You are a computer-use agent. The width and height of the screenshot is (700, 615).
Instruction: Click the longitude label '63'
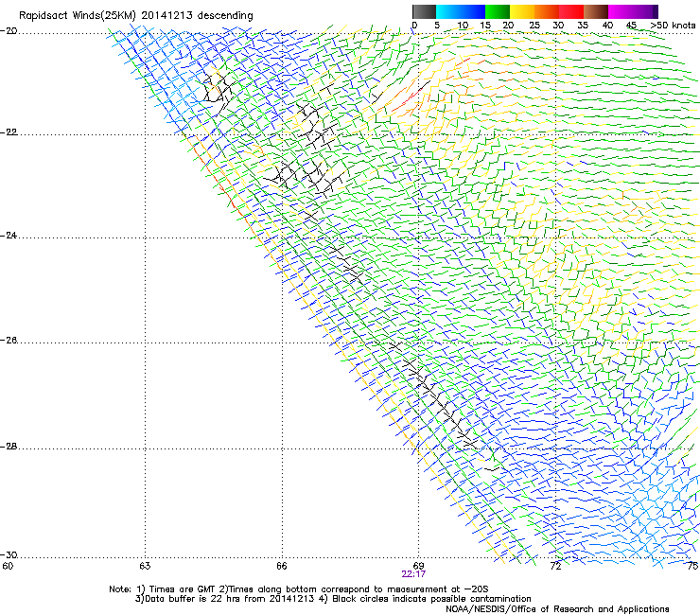[145, 566]
